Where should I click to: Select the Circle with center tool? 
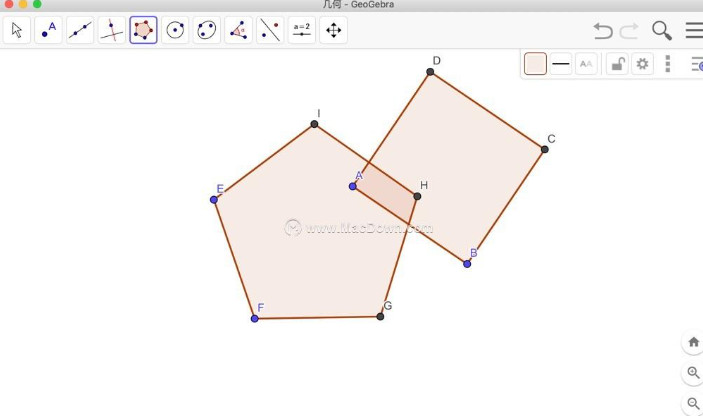click(x=175, y=30)
